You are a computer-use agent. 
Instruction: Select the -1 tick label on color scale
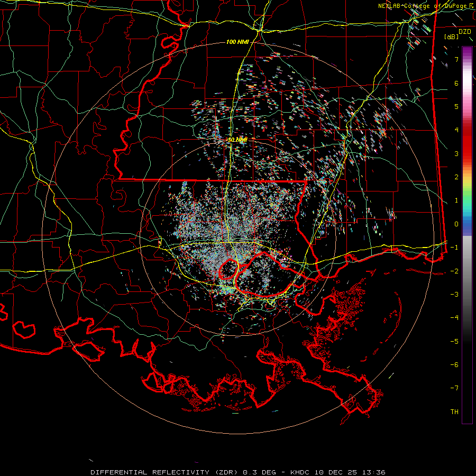[x=454, y=248]
